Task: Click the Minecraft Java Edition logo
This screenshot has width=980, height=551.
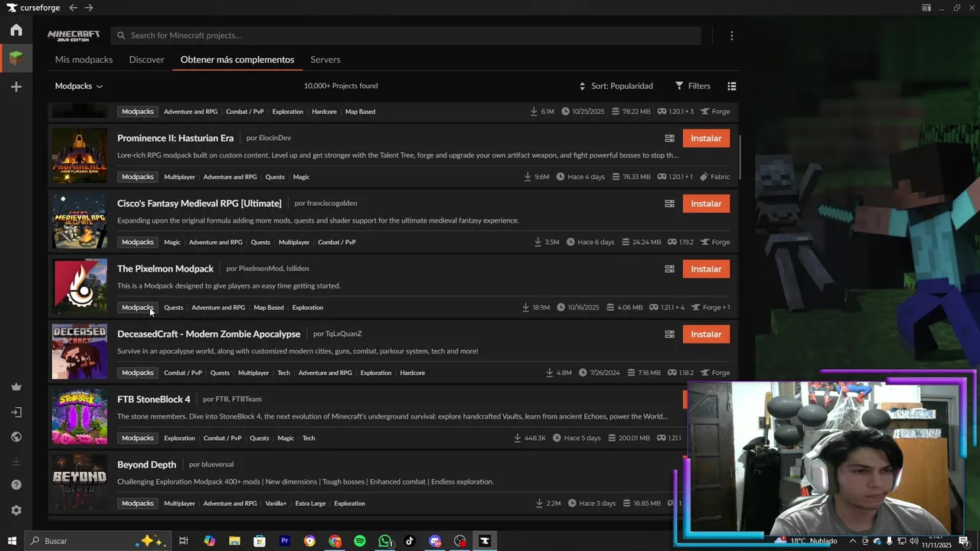Action: pos(73,36)
